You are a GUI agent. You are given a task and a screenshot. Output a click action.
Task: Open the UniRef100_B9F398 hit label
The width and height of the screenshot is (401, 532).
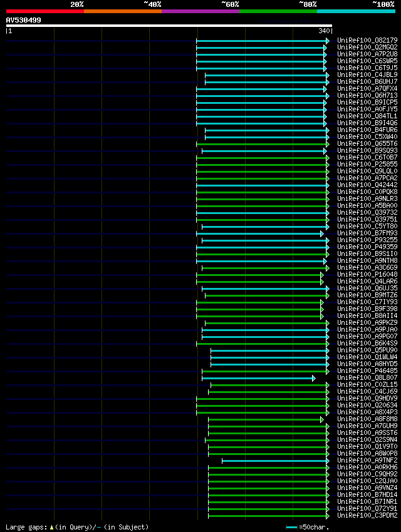(367, 309)
